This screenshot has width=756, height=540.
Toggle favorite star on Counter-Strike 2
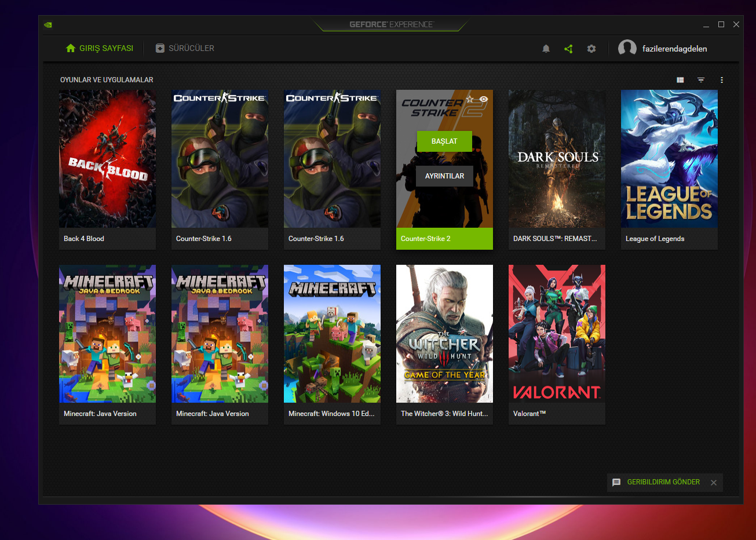coord(470,99)
